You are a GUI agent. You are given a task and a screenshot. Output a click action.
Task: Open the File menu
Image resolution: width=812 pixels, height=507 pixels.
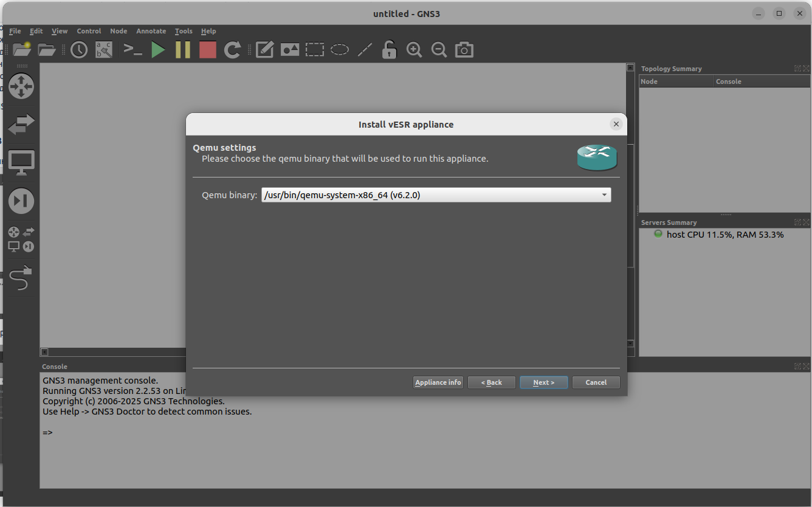[x=15, y=31]
